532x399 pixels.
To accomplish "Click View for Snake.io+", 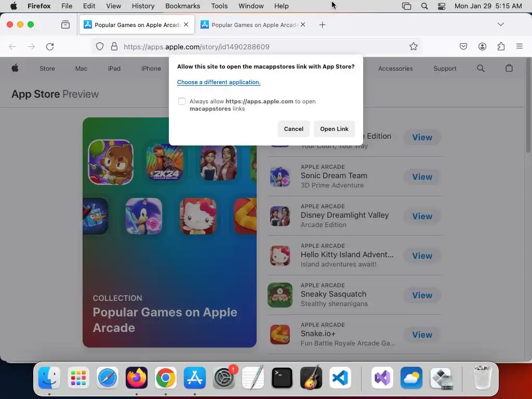I will pyautogui.click(x=422, y=335).
